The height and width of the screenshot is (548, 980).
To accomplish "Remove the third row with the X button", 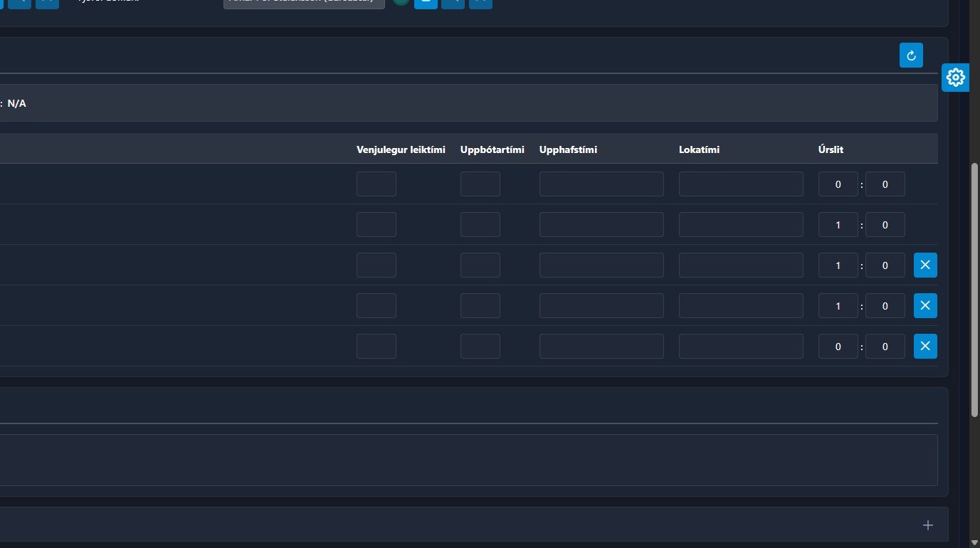I will point(925,265).
